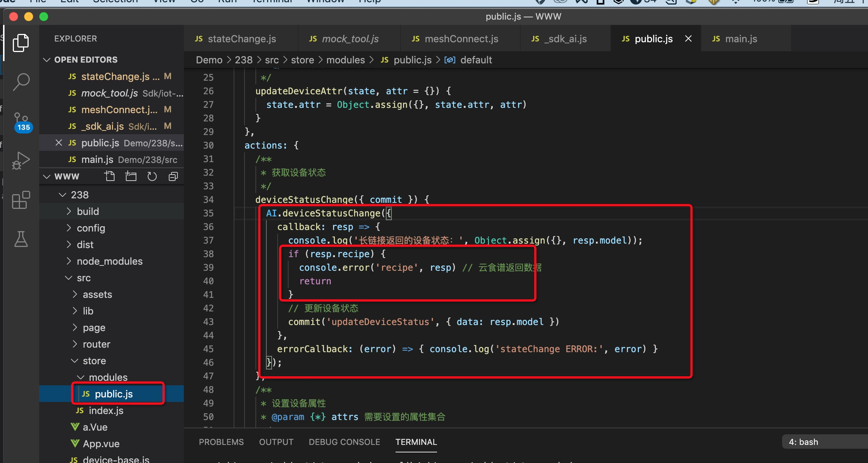Screen dimensions: 868x463
Task: Expand the node_modules folder
Action: (x=69, y=261)
